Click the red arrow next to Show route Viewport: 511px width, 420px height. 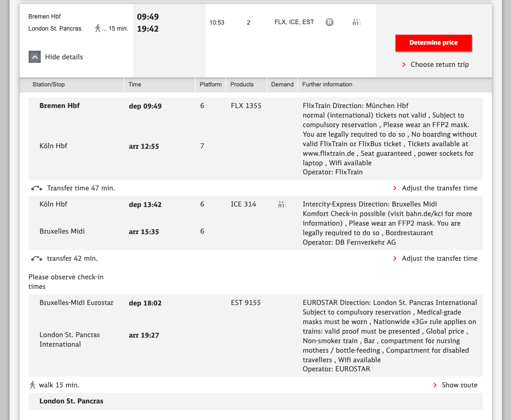[435, 385]
